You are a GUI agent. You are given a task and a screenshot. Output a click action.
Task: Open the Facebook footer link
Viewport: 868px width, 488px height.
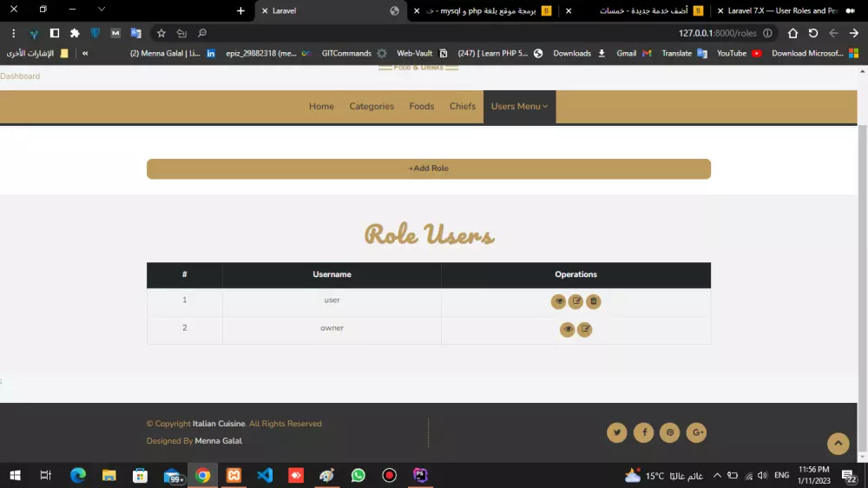pyautogui.click(x=644, y=432)
